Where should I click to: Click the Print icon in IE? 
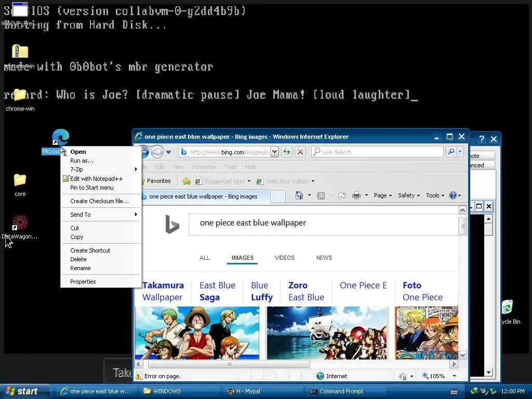pyautogui.click(x=356, y=195)
